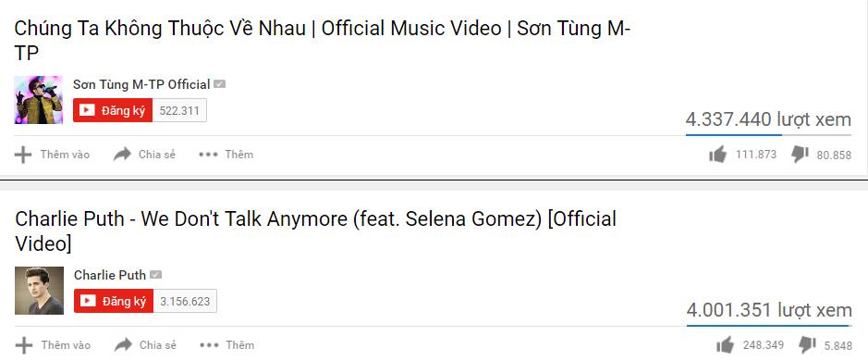The height and width of the screenshot is (361, 868).
Task: Click plus icon for Thêm vào on Sơn Tùng video
Action: click(23, 155)
